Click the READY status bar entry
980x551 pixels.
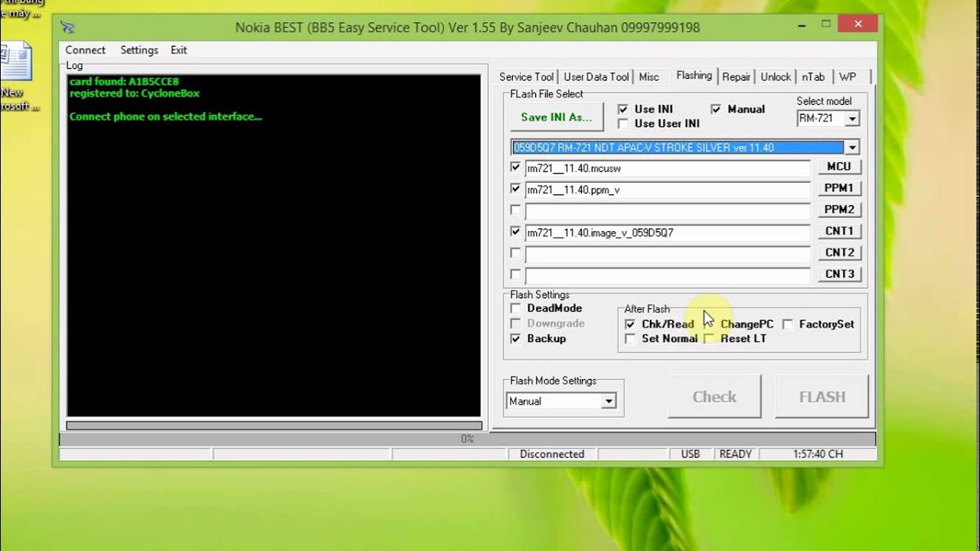(x=735, y=454)
